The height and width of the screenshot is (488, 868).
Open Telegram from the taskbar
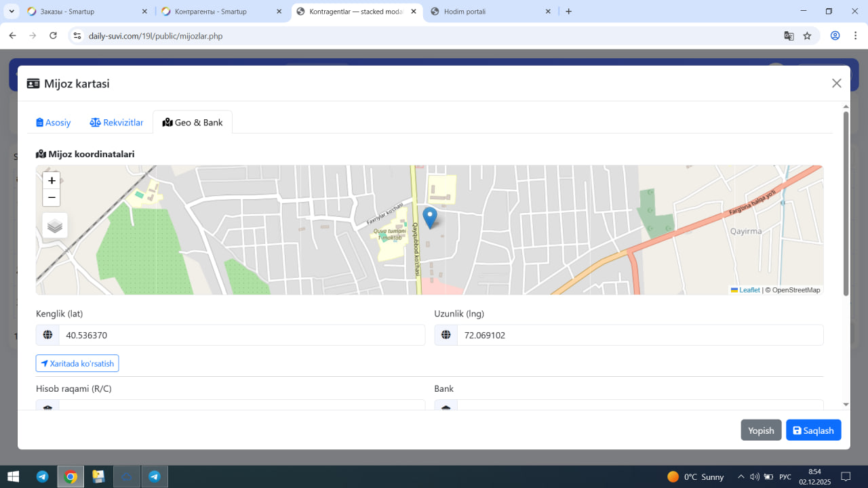click(42, 476)
